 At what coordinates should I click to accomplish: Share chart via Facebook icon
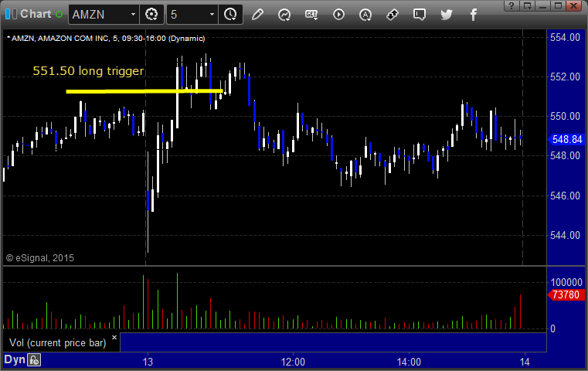point(474,15)
